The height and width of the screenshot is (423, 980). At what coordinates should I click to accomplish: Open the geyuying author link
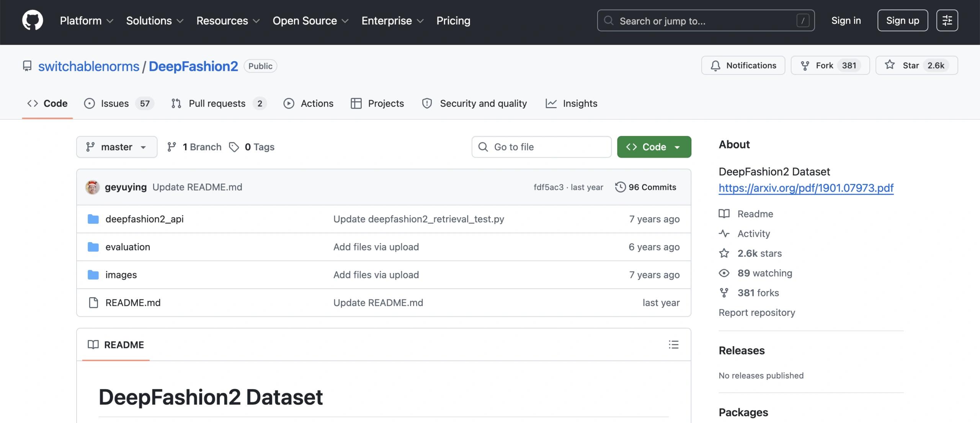point(126,187)
